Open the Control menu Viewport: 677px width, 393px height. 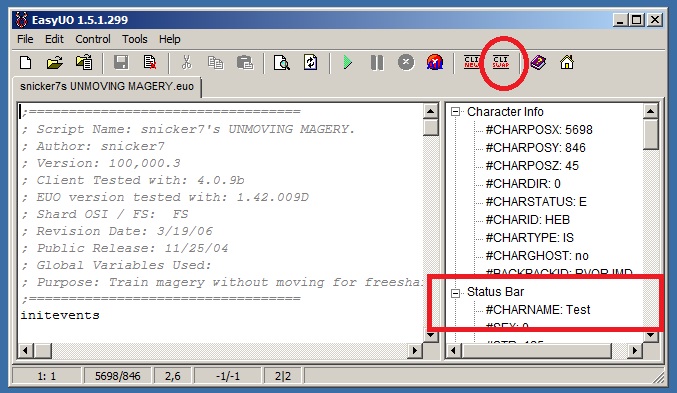[93, 39]
